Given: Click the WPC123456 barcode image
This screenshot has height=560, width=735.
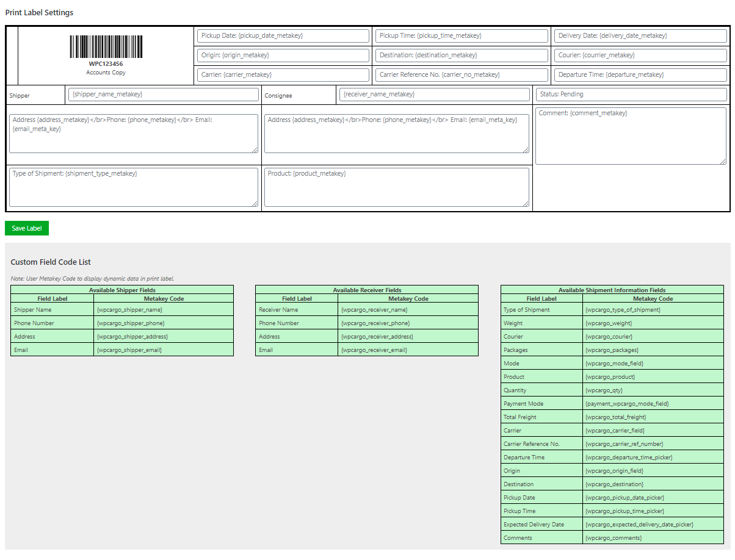Looking at the screenshot, I should click(106, 47).
